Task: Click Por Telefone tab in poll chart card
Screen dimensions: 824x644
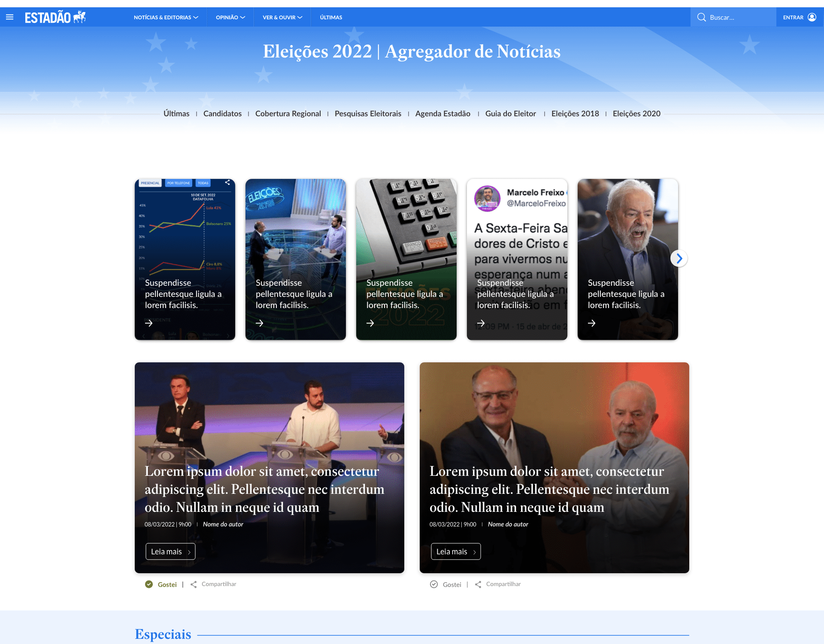Action: (x=179, y=183)
